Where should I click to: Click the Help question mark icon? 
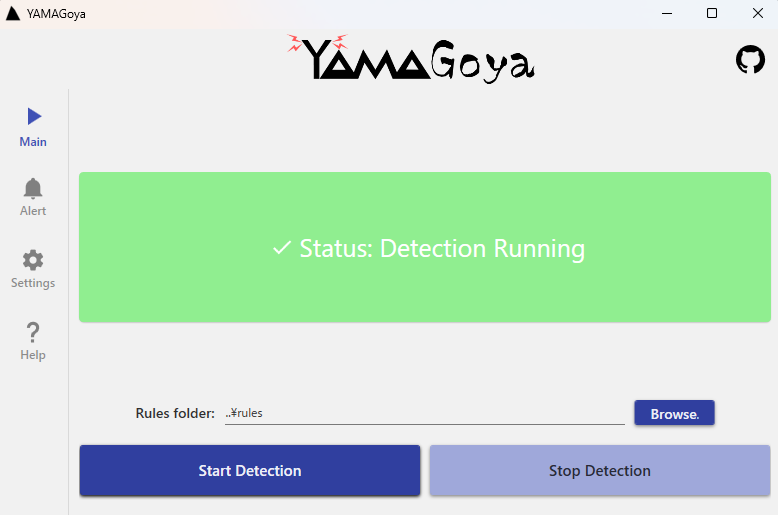[33, 332]
